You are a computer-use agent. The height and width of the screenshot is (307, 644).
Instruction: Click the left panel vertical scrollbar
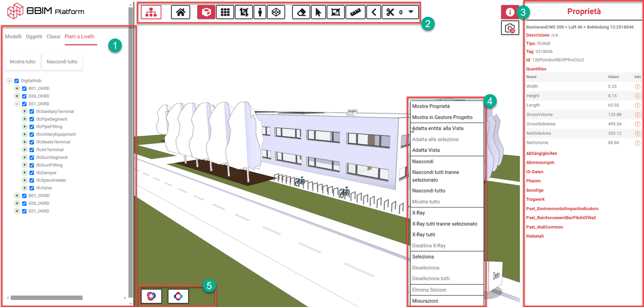point(130,152)
